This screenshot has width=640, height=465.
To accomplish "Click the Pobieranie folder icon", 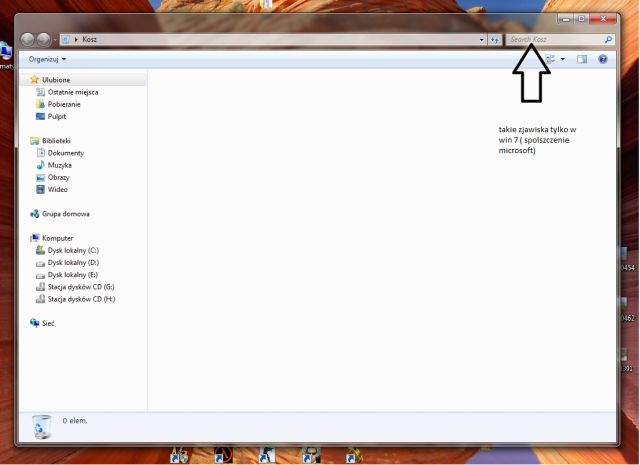I will (x=40, y=104).
